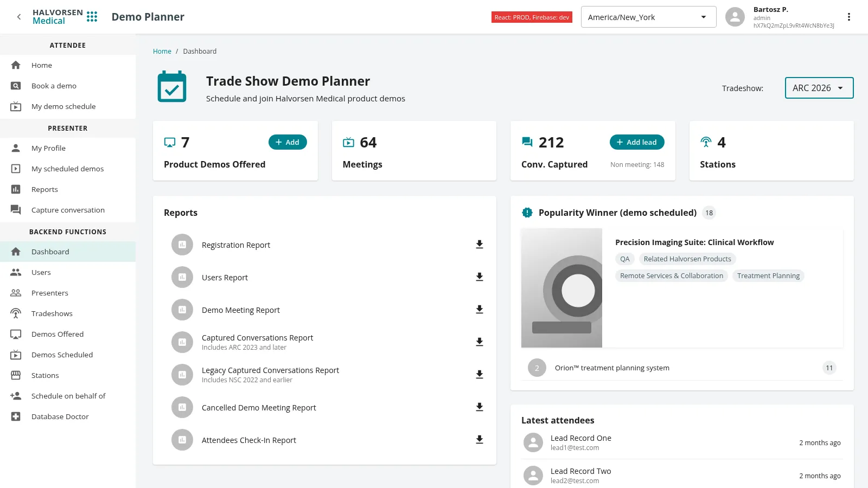The image size is (868, 488).
Task: Download the Users Report
Action: coord(480,277)
